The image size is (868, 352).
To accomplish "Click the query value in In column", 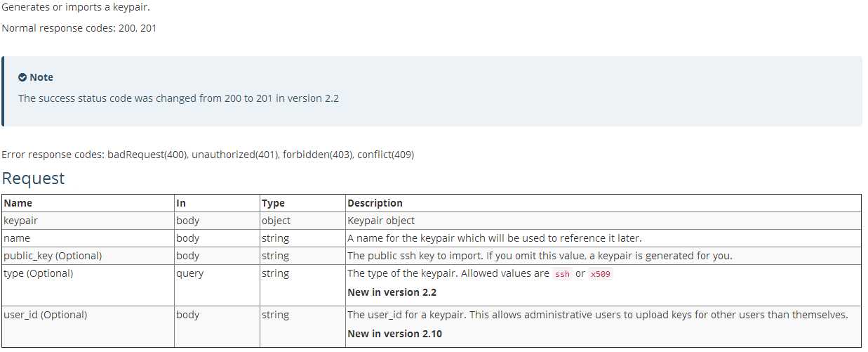I will (x=190, y=273).
